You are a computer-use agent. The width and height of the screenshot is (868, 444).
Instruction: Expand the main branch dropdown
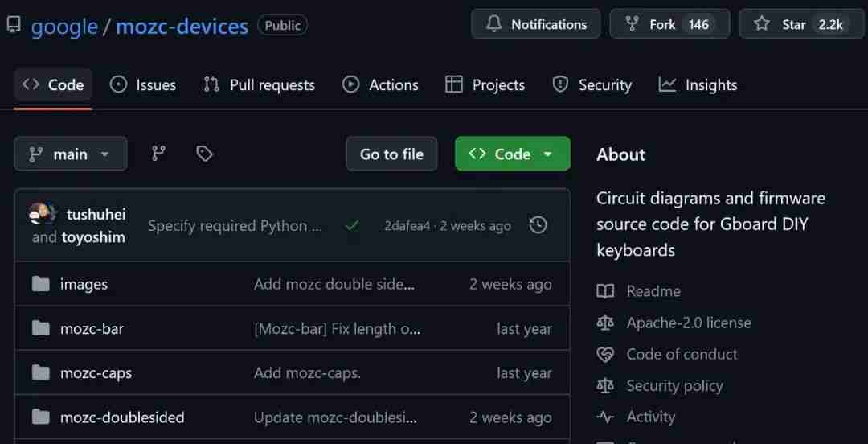point(70,154)
